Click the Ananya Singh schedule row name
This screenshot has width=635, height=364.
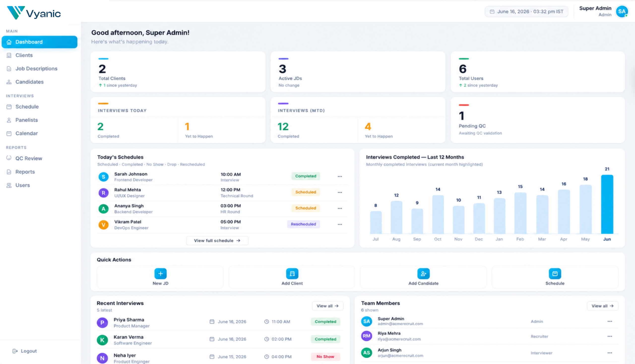tap(129, 206)
